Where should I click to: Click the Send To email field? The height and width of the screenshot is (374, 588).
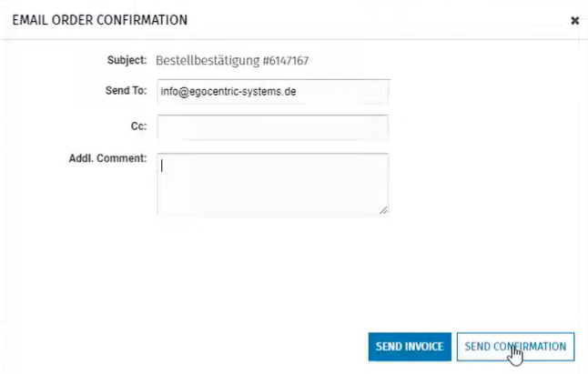pos(273,92)
